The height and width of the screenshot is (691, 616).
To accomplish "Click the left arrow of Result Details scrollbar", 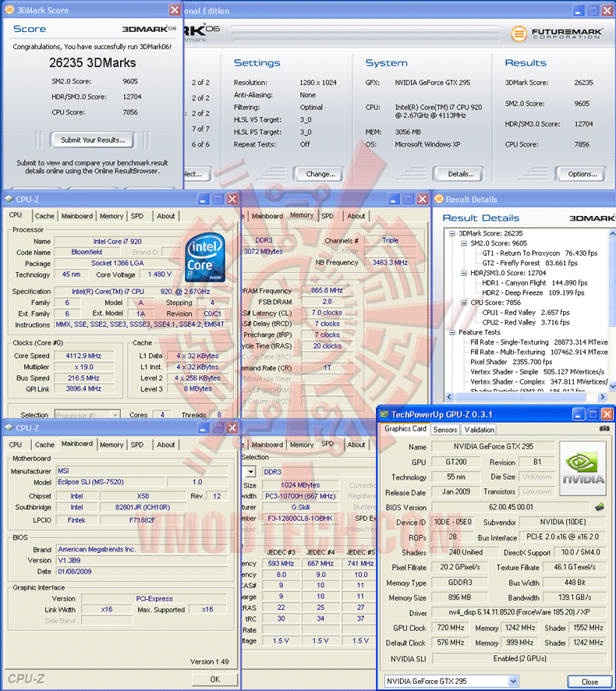I will point(449,397).
